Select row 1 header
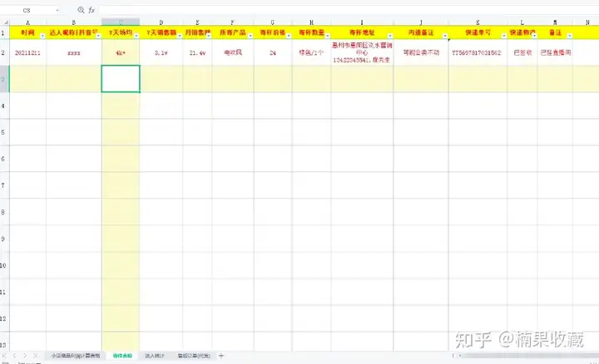599x364 pixels. tap(4, 32)
